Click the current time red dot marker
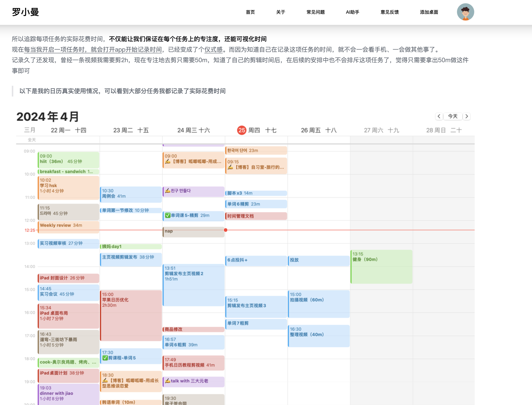The image size is (532, 405). (x=226, y=230)
